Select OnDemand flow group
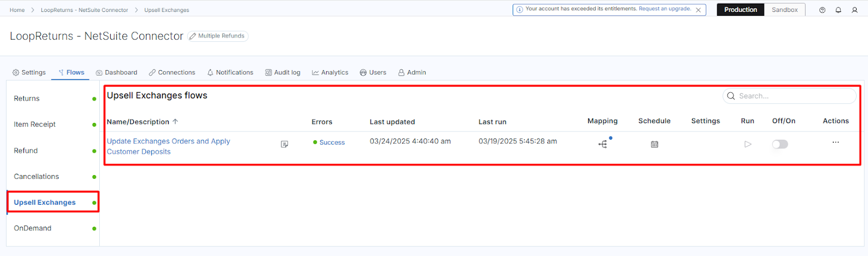Image resolution: width=868 pixels, height=256 pixels. (x=53, y=228)
